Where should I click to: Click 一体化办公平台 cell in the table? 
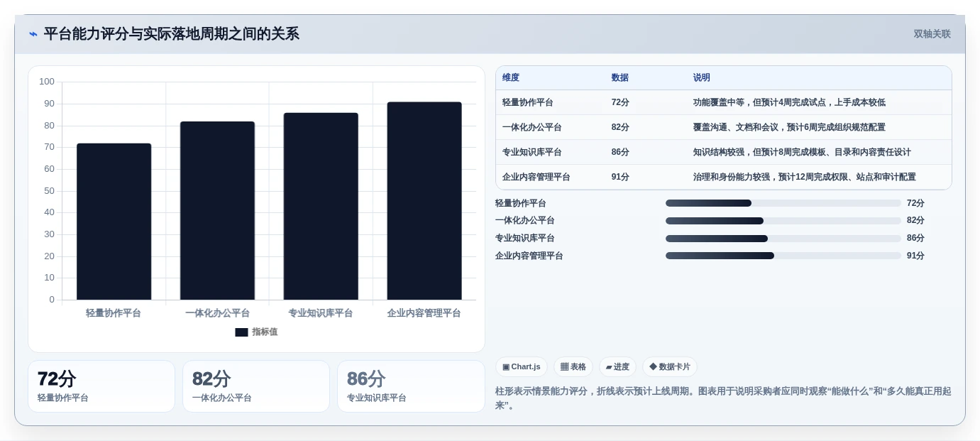point(532,127)
